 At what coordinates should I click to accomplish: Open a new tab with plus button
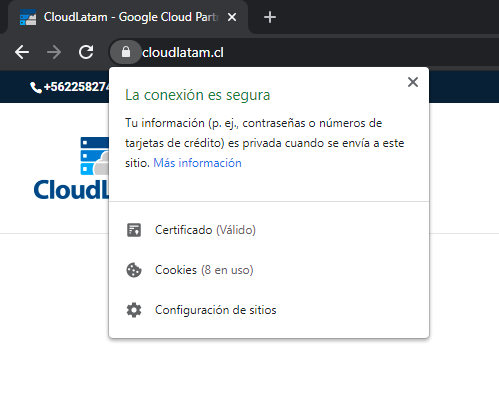tap(270, 17)
